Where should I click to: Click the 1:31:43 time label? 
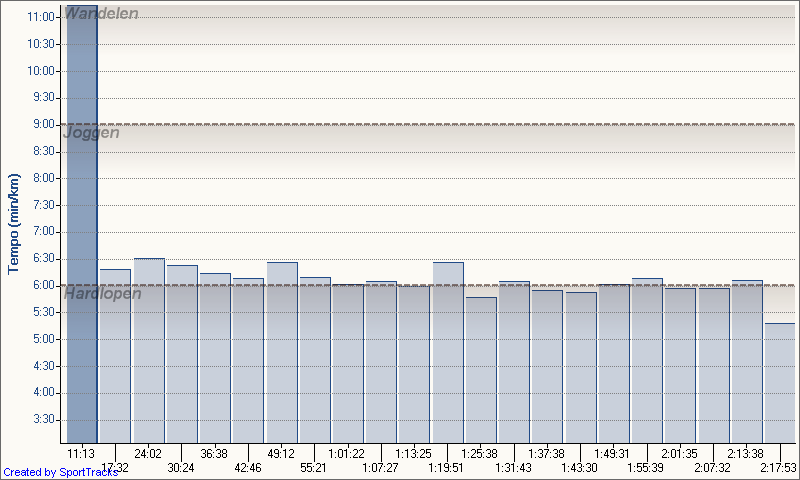pyautogui.click(x=513, y=468)
